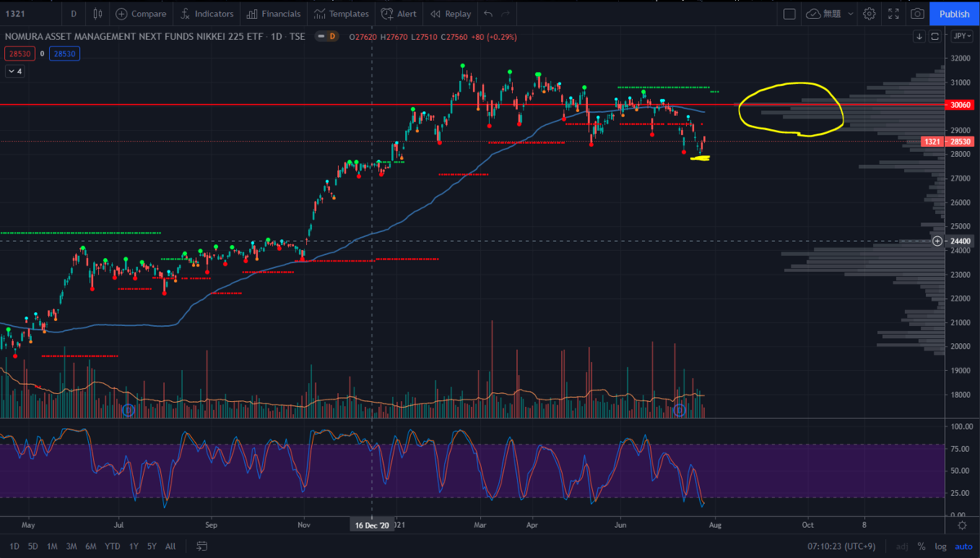This screenshot has width=980, height=558.
Task: Open the candlestick chart style selector
Action: click(98, 14)
